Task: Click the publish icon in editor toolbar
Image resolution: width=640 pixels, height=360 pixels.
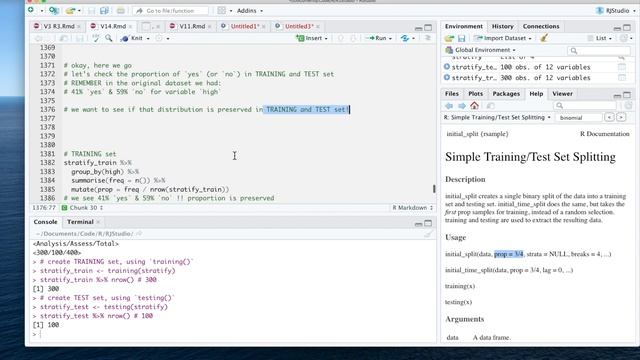Action: [x=405, y=38]
